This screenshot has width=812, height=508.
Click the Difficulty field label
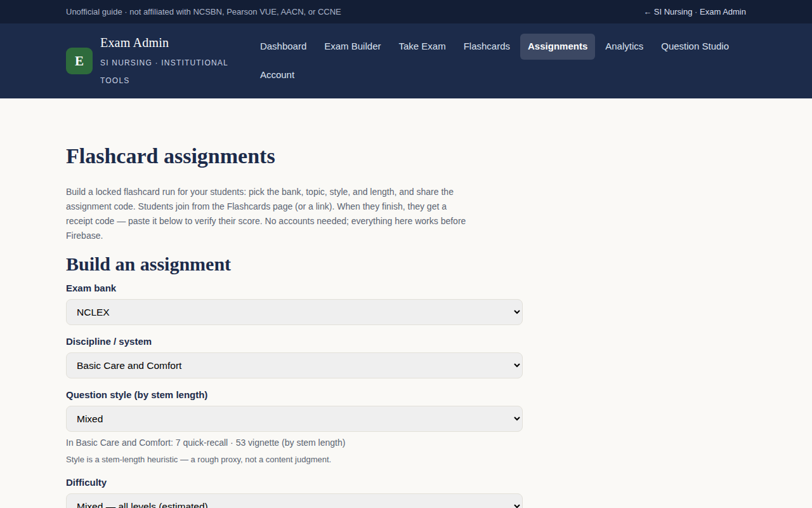tap(86, 483)
